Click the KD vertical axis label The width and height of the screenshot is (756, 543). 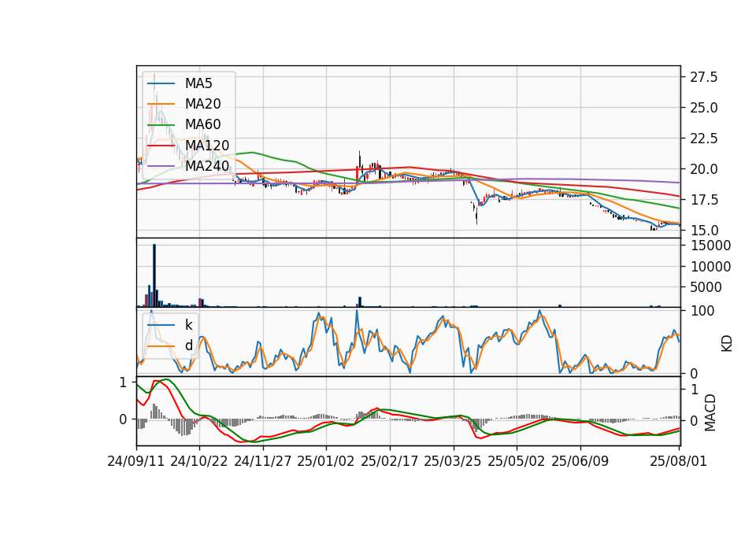point(727,344)
